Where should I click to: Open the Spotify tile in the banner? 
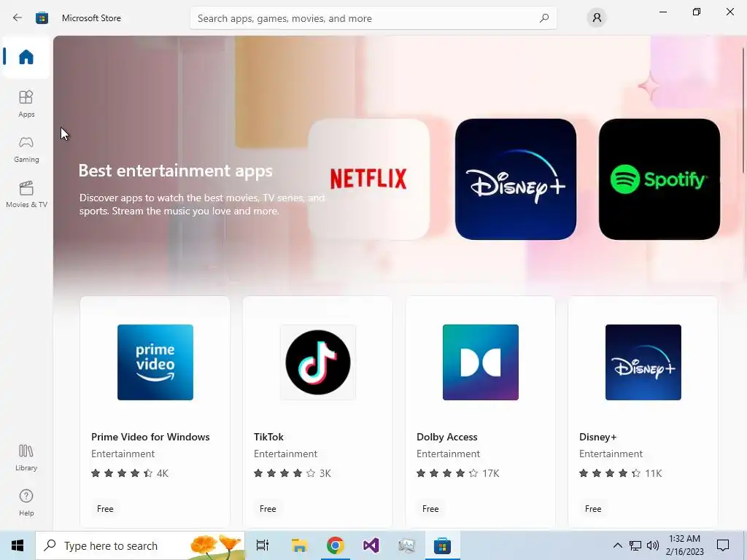click(x=659, y=179)
